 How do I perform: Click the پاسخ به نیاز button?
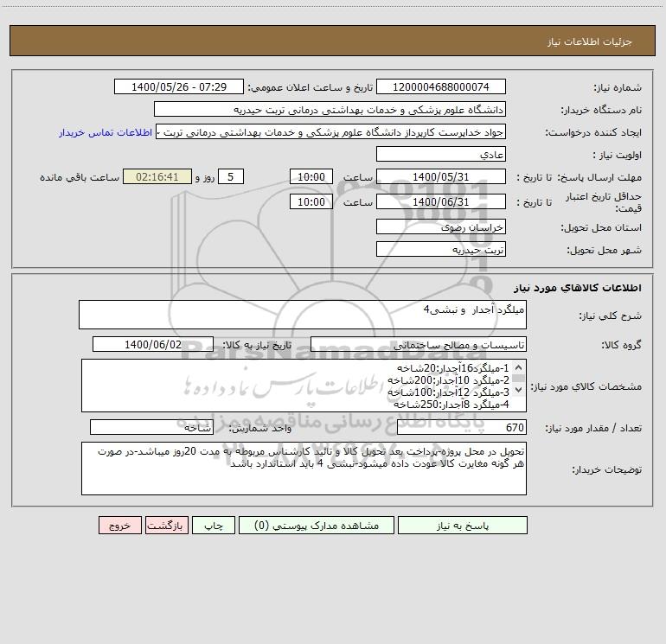pos(463,526)
